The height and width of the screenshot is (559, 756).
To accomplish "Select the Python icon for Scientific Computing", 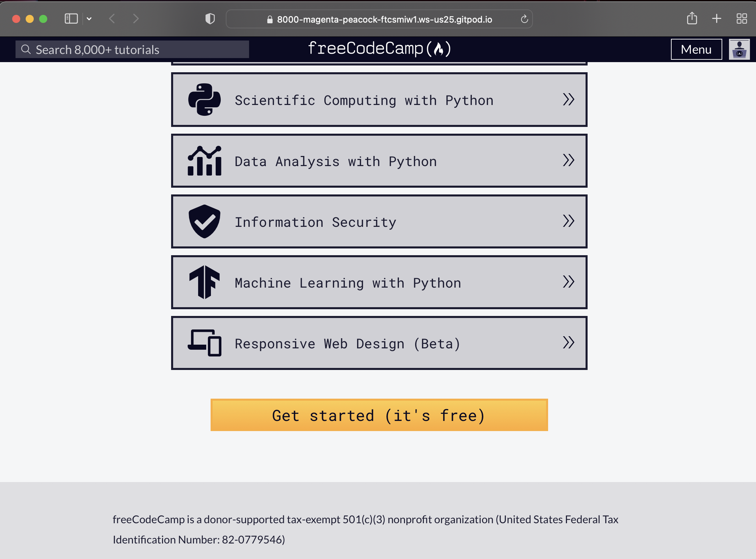I will 204,100.
